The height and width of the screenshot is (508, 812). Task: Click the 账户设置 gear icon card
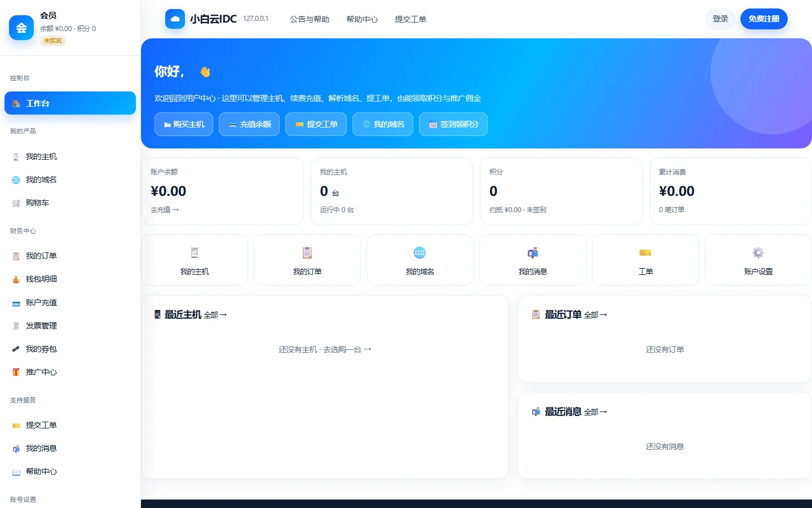[758, 260]
